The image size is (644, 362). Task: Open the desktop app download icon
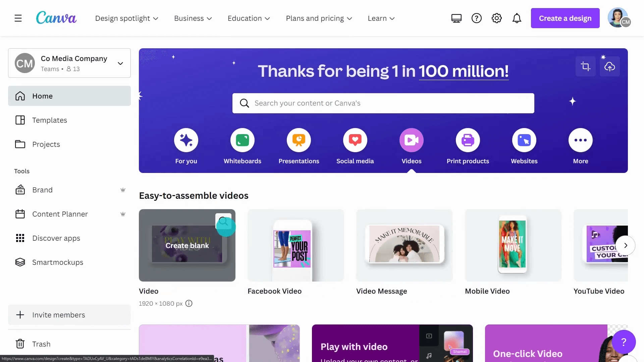click(457, 18)
